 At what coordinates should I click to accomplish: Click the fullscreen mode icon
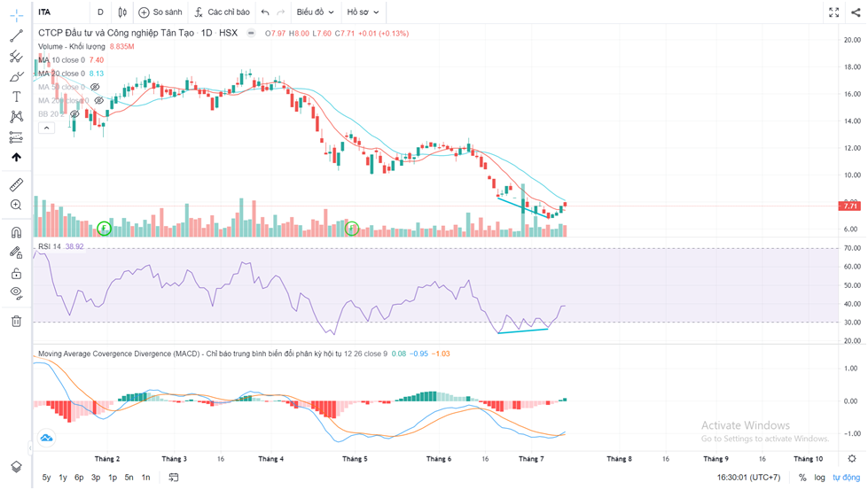click(833, 12)
